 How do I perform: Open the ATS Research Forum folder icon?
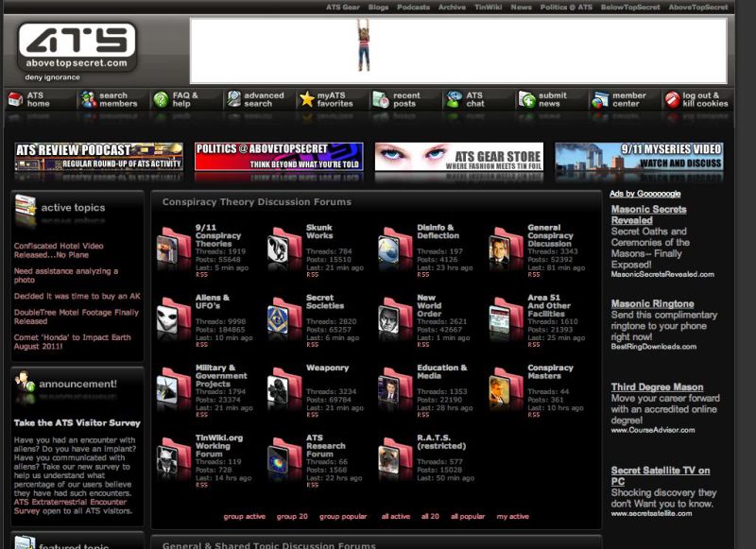285,456
